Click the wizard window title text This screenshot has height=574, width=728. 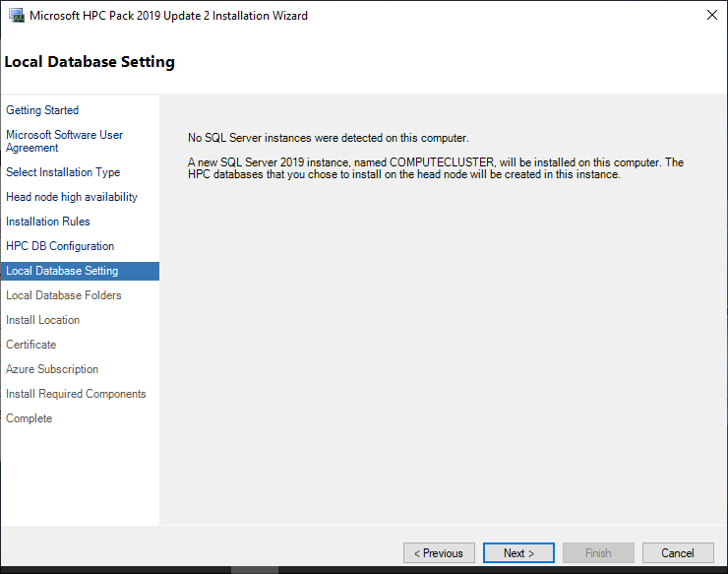click(168, 16)
